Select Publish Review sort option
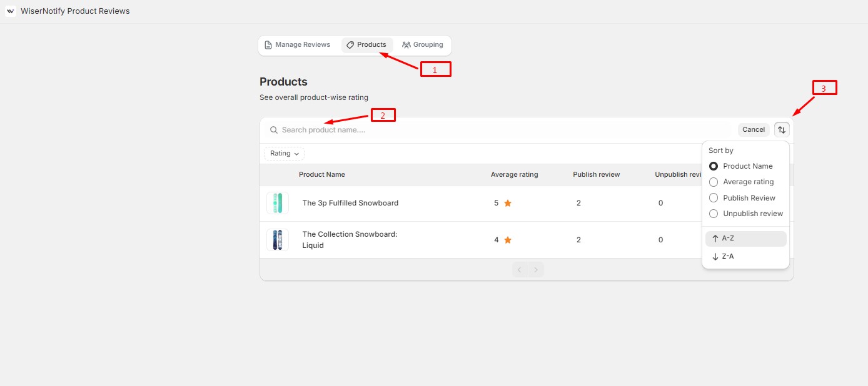The height and width of the screenshot is (386, 868). 714,198
